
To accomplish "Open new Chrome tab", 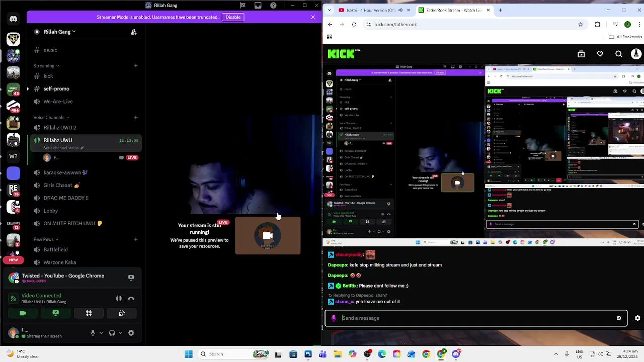I will coord(500,10).
